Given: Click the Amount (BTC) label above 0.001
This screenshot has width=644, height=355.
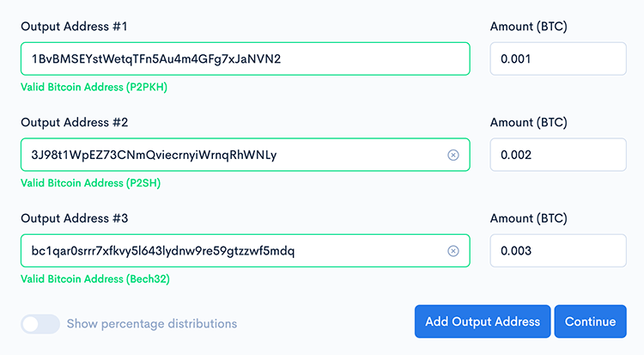Looking at the screenshot, I should click(x=528, y=27).
